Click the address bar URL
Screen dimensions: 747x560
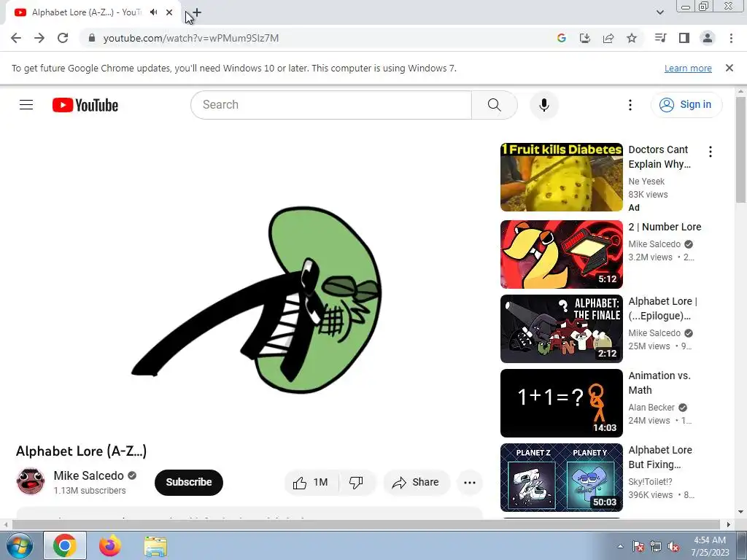(x=191, y=38)
